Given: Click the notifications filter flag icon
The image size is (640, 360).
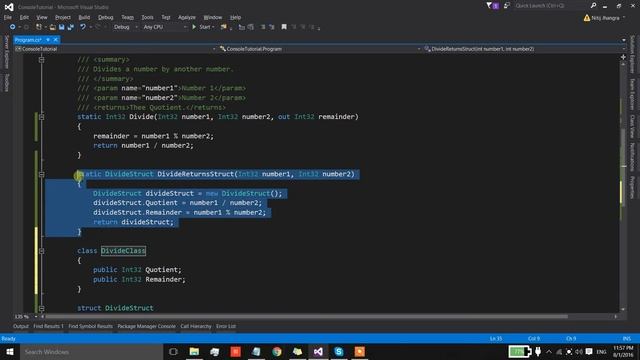Looking at the screenshot, I should coord(489,6).
